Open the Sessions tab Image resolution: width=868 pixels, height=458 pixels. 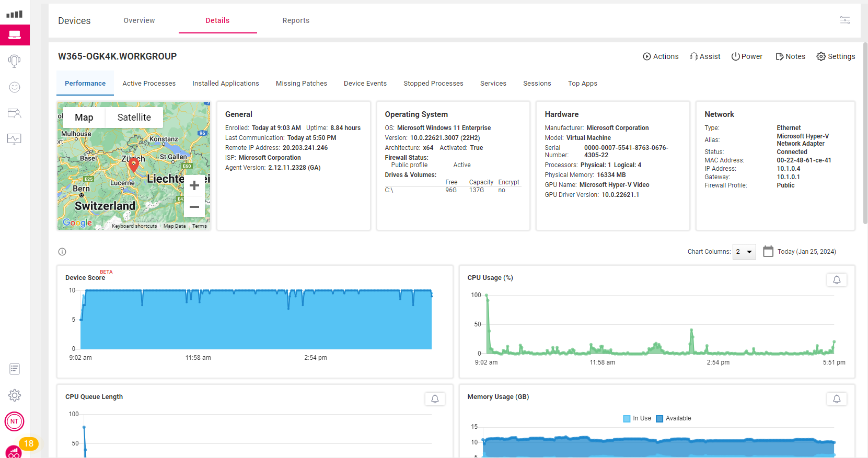pyautogui.click(x=537, y=83)
